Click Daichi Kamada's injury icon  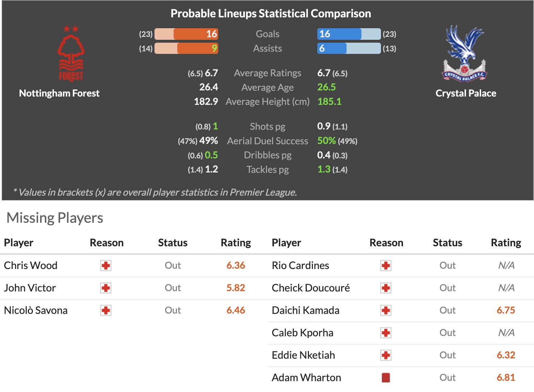pyautogui.click(x=386, y=311)
